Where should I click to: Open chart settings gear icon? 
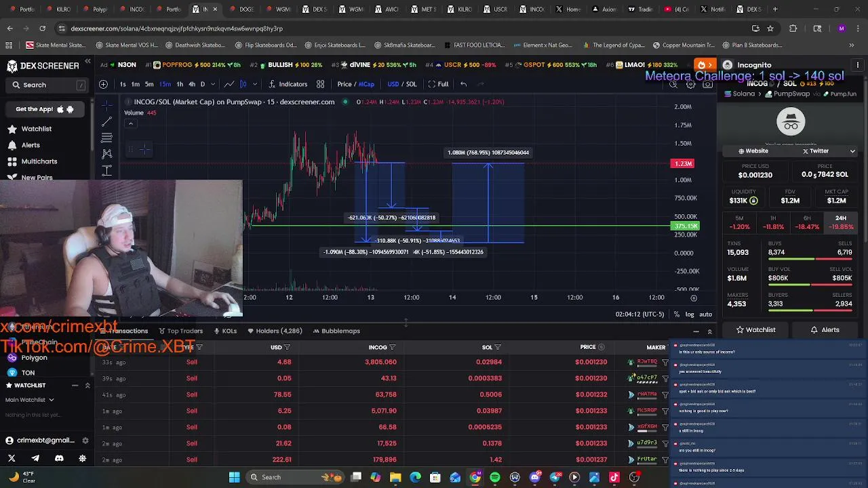pos(690,84)
